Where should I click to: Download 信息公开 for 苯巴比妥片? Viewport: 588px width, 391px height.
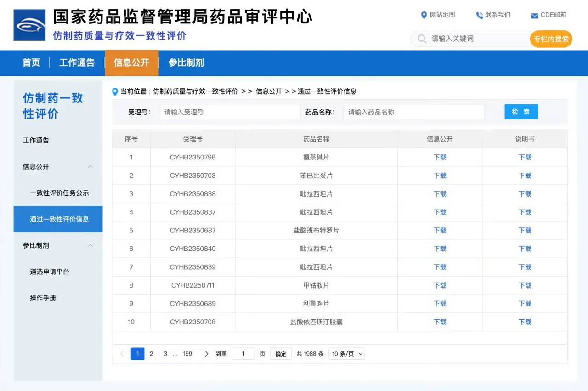click(x=440, y=176)
